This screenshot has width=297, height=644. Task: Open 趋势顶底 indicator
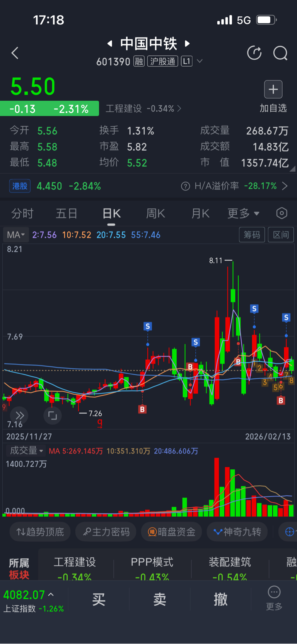click(x=40, y=532)
